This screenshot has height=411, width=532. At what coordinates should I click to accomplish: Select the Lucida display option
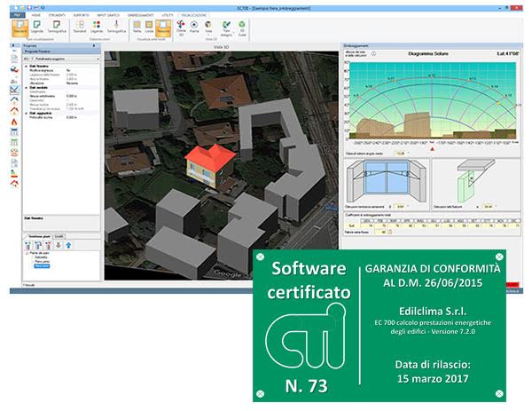coord(149,28)
